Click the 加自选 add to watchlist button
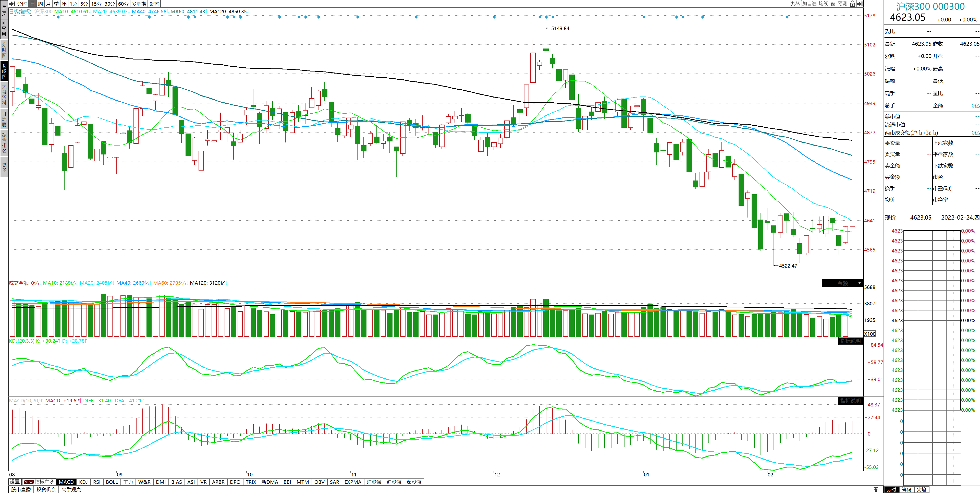The image size is (980, 493). (809, 4)
